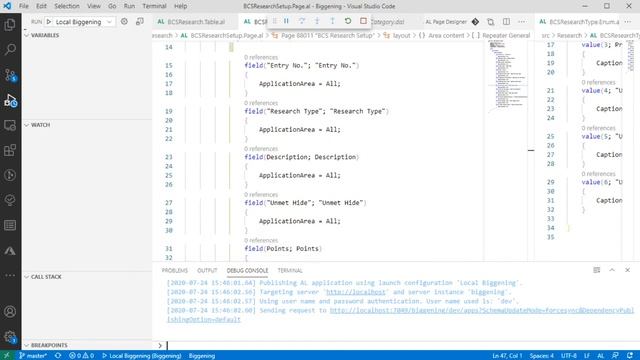This screenshot has width=640, height=360.
Task: Open the http://localhost link in console
Action: (356, 292)
